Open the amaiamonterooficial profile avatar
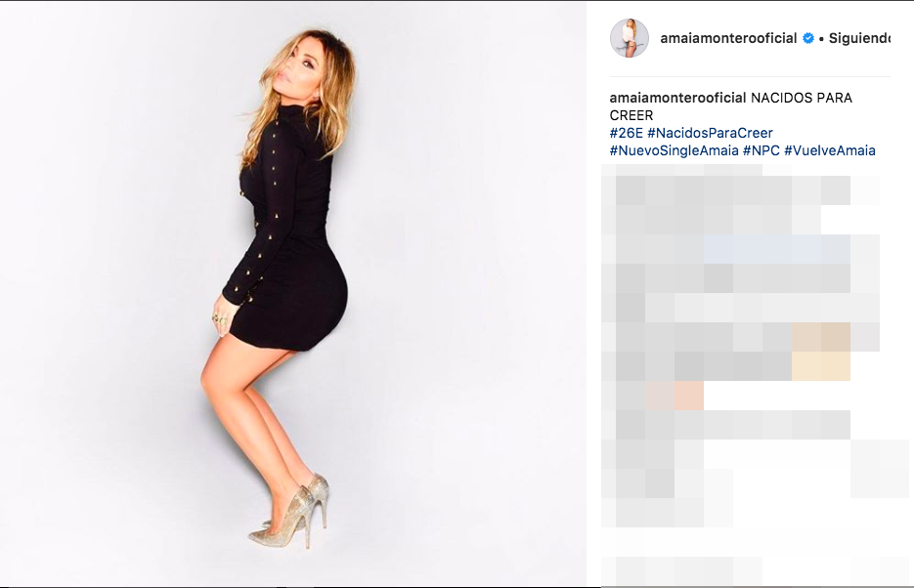This screenshot has height=588, width=914. point(629,38)
